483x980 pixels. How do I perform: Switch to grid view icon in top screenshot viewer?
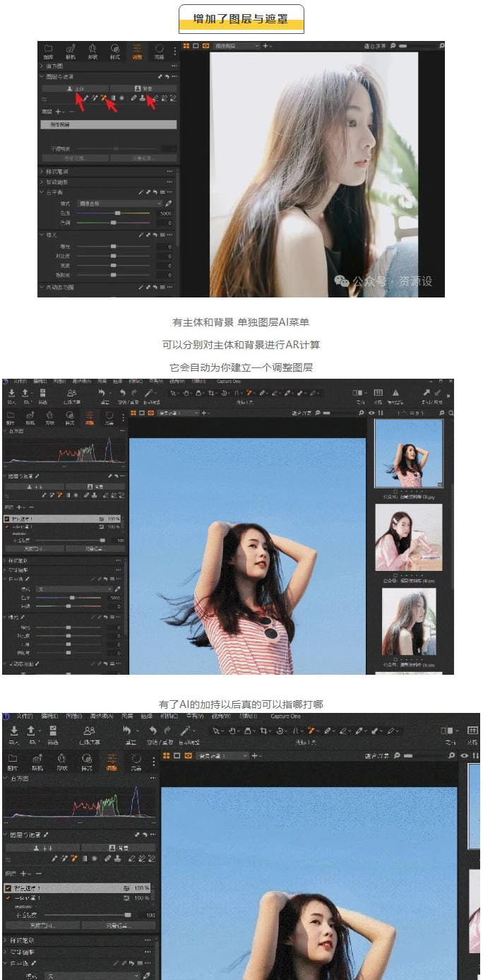pos(187,45)
